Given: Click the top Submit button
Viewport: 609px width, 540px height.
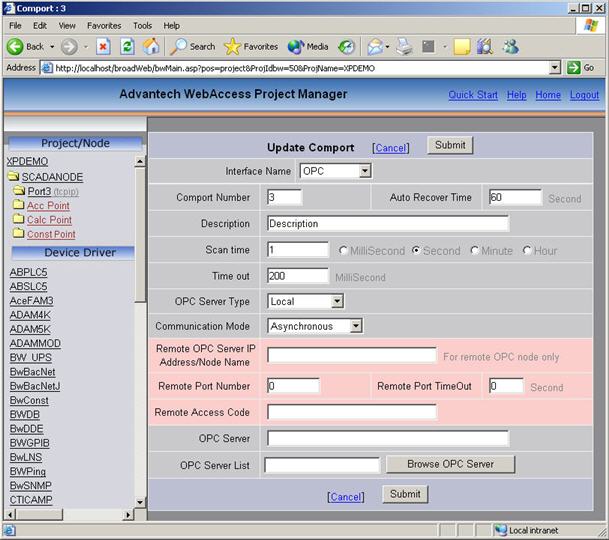Looking at the screenshot, I should pos(450,145).
